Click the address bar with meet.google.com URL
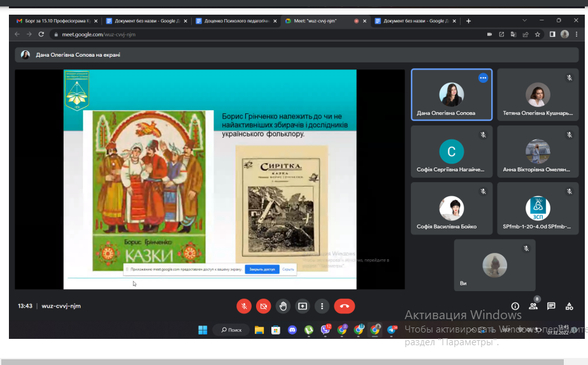 click(x=255, y=34)
